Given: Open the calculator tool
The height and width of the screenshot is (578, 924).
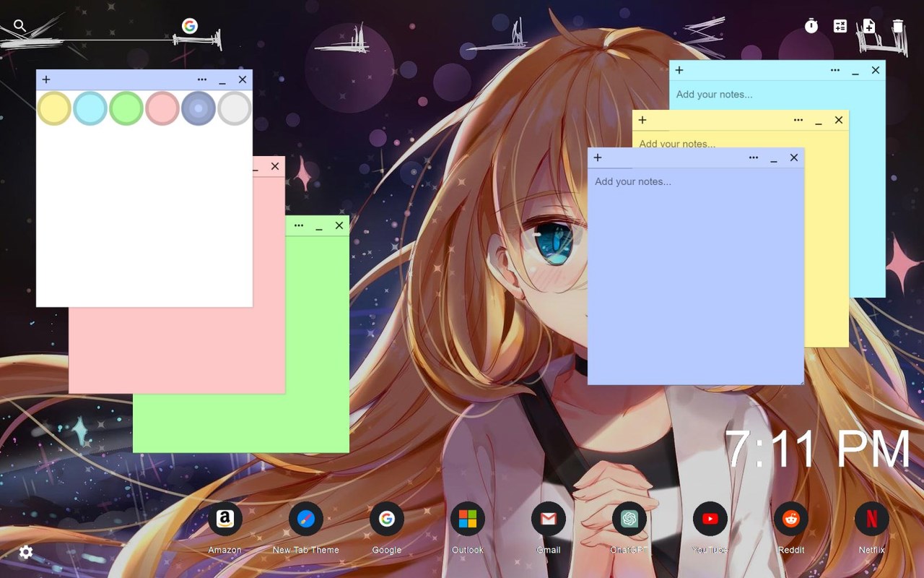Looking at the screenshot, I should click(840, 26).
